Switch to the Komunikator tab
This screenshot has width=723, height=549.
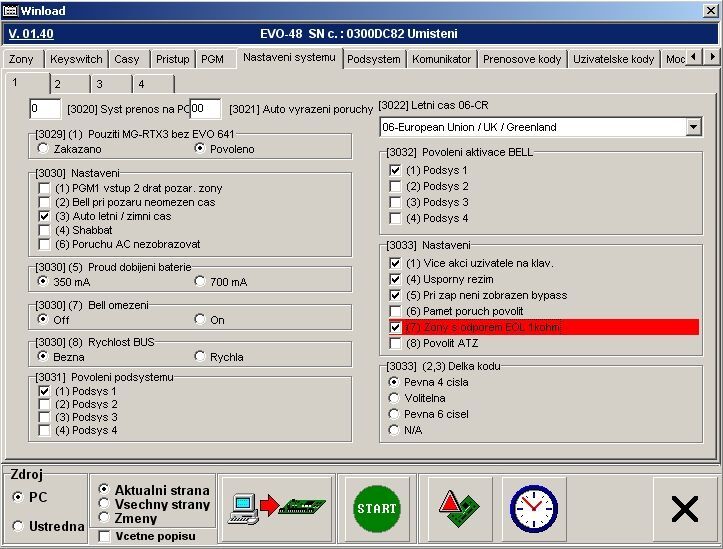441,59
